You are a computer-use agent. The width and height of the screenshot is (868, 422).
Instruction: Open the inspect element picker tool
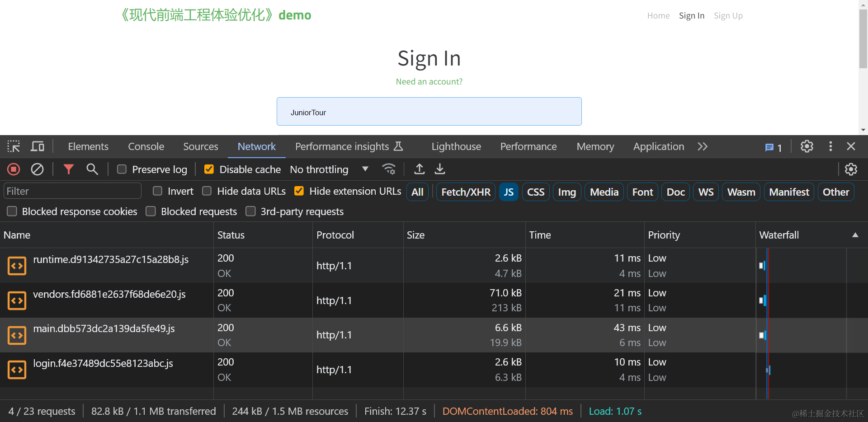(x=14, y=146)
